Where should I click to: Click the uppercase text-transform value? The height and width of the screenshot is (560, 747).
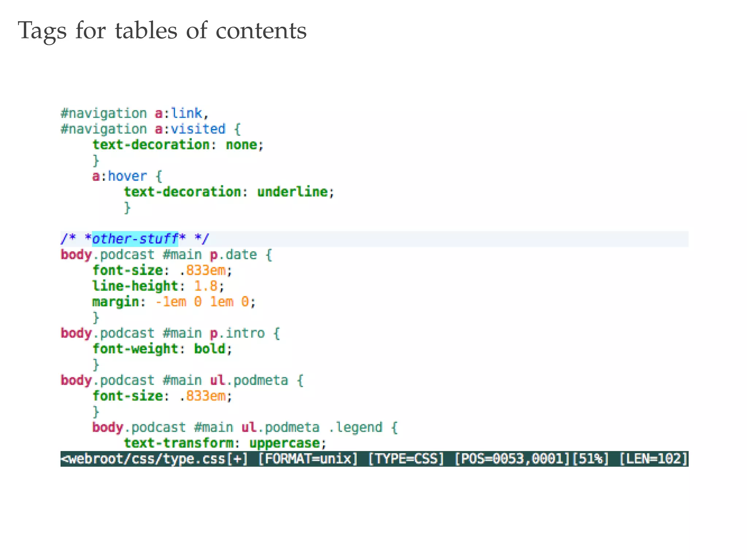pyautogui.click(x=285, y=443)
